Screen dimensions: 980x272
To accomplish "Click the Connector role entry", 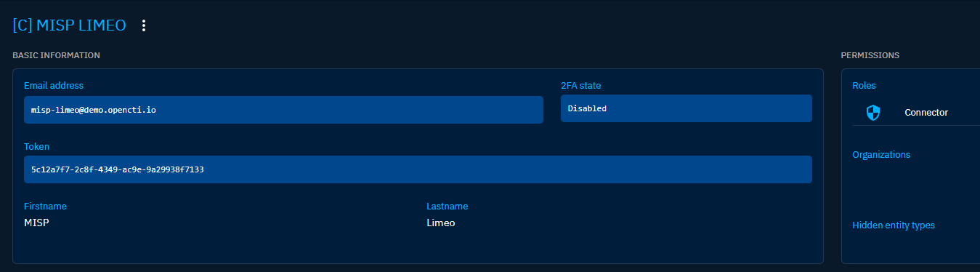I will point(916,113).
